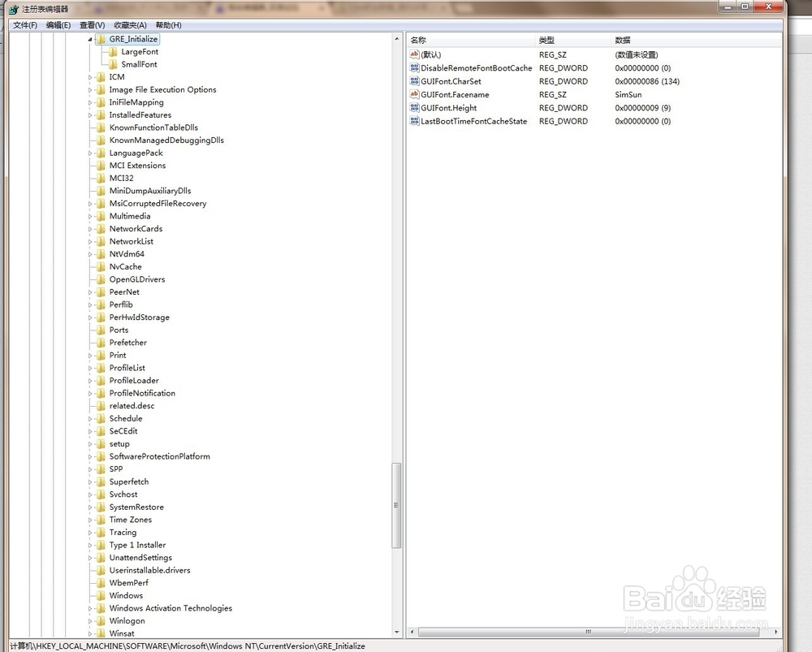Select the Superfetch tree item

[129, 481]
